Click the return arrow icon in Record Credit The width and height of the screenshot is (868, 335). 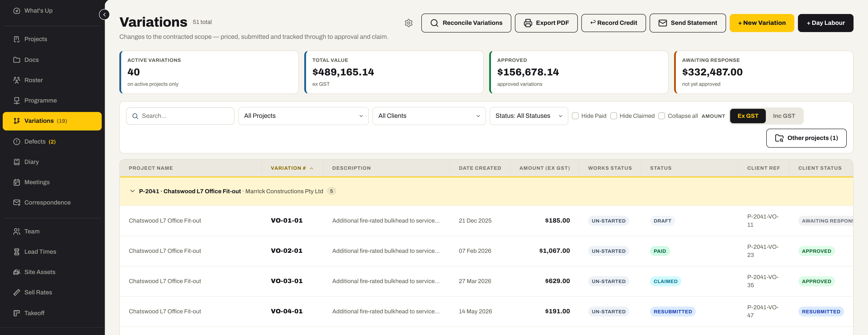[x=593, y=23]
